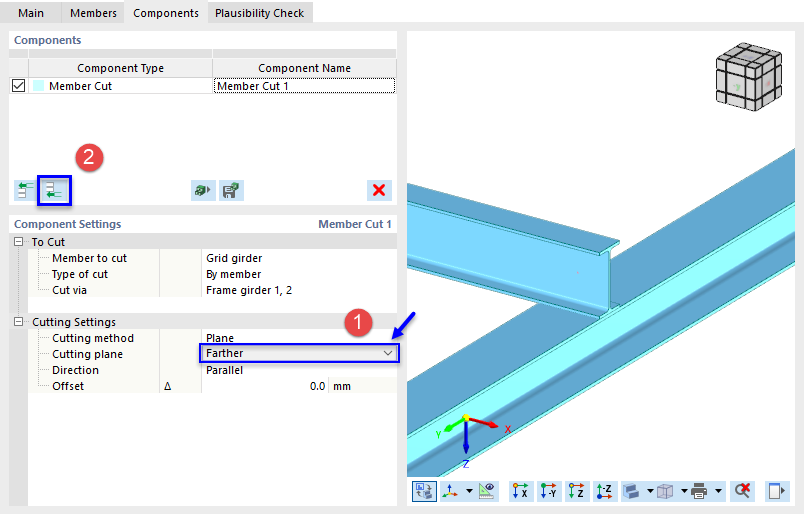This screenshot has width=804, height=514.
Task: Click the Parallel direction value
Action: 224,370
